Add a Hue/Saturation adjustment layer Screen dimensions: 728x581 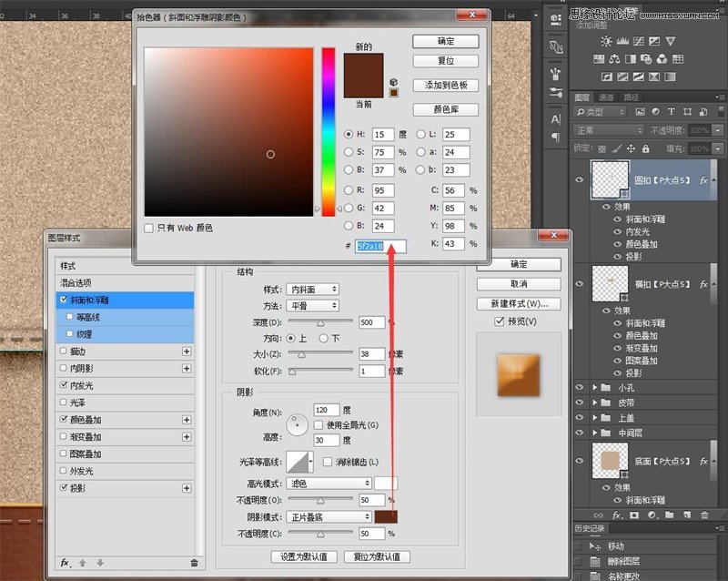click(599, 59)
